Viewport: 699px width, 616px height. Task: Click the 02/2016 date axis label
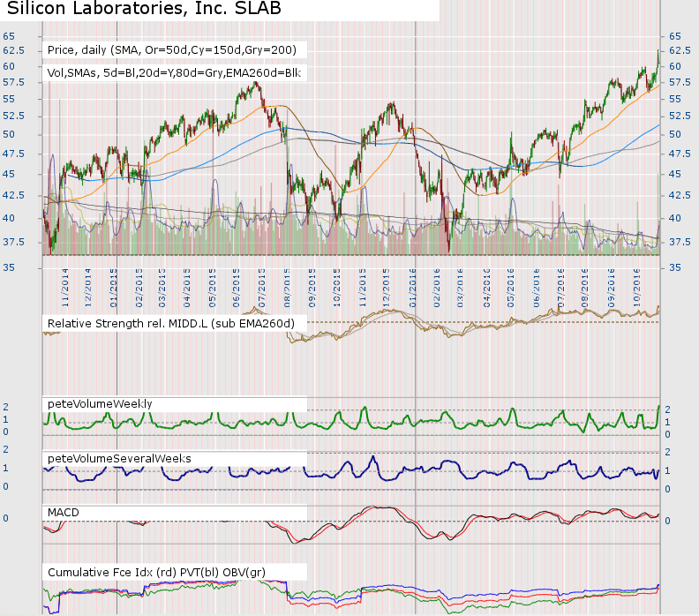(436, 288)
